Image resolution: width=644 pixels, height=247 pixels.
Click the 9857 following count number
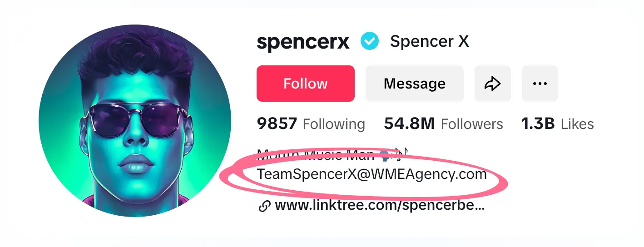tap(277, 123)
